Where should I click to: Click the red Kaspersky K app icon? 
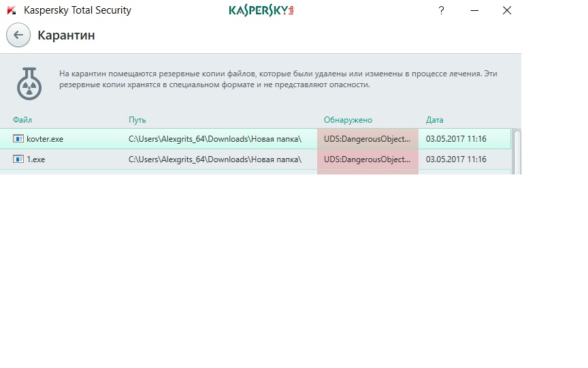(x=12, y=10)
